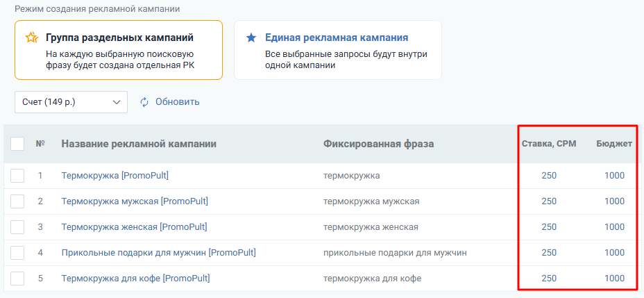Check the box for campaign row 1
Viewport: 644px width, 298px height.
(17, 176)
